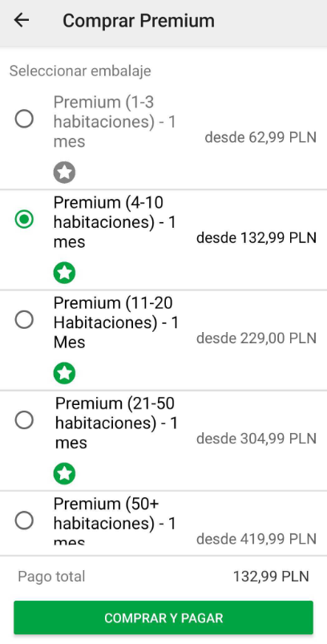
Task: Tap the Seleccionar embalaje heading
Action: [80, 71]
